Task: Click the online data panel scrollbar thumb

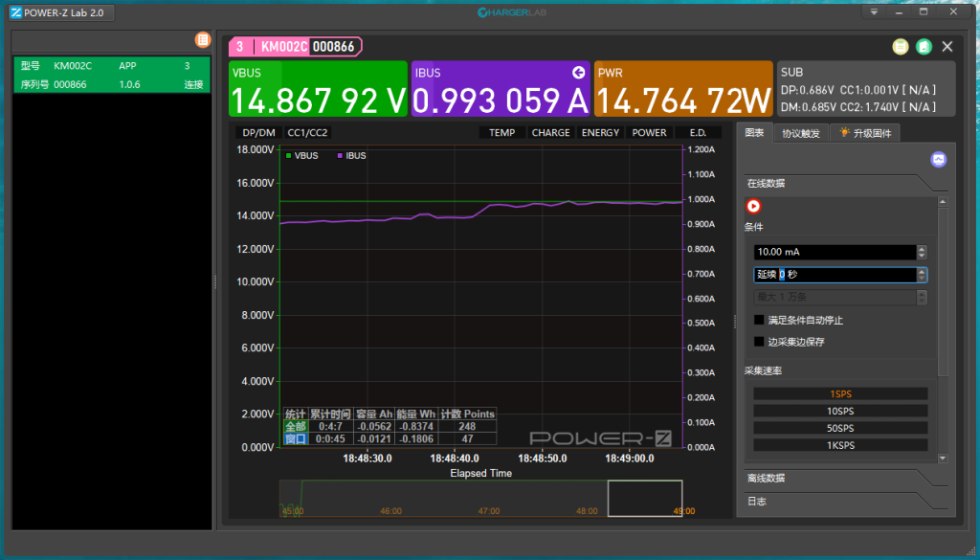Action: pos(943,293)
